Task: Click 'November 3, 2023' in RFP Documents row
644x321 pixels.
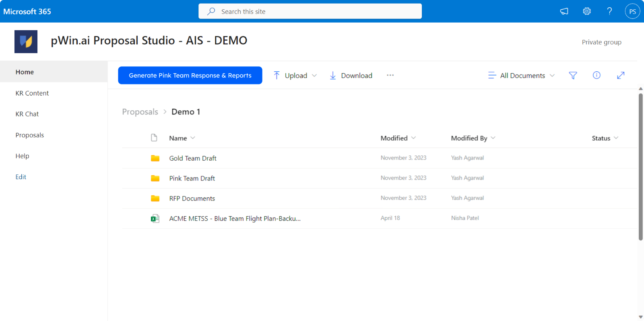Action: point(403,198)
